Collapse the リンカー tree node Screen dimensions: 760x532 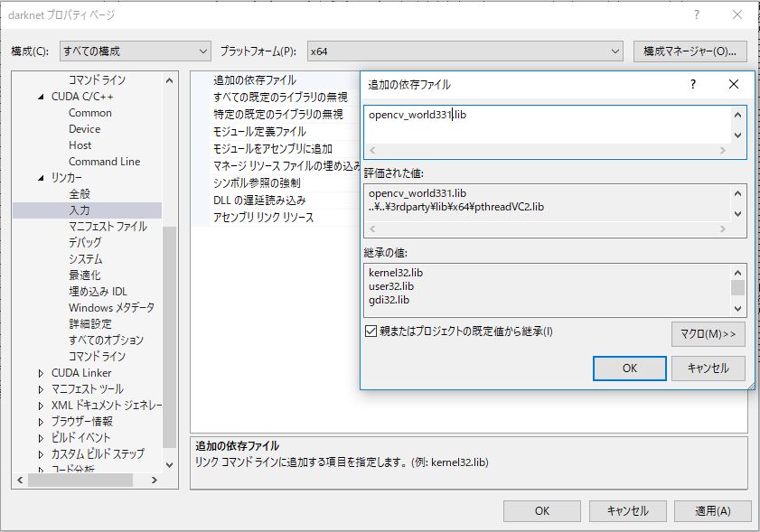pos(41,178)
